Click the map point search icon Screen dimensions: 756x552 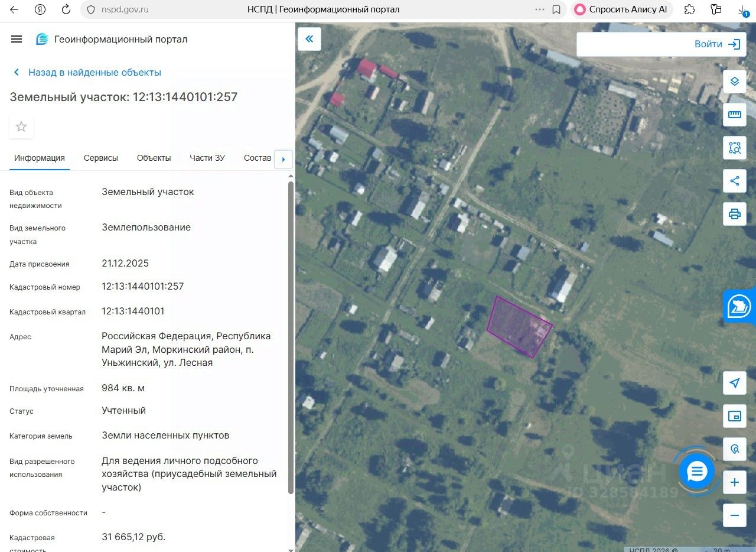click(x=735, y=449)
